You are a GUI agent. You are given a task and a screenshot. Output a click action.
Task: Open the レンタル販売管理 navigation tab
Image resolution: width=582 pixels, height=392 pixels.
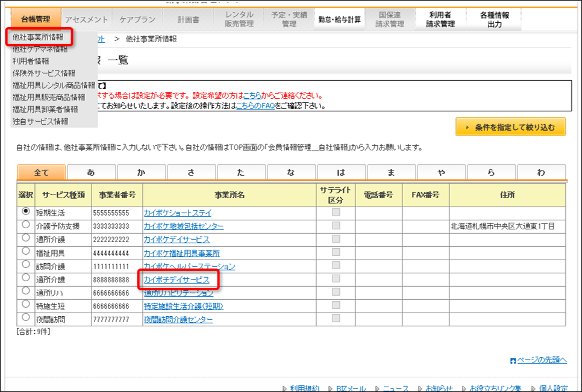[x=239, y=19]
